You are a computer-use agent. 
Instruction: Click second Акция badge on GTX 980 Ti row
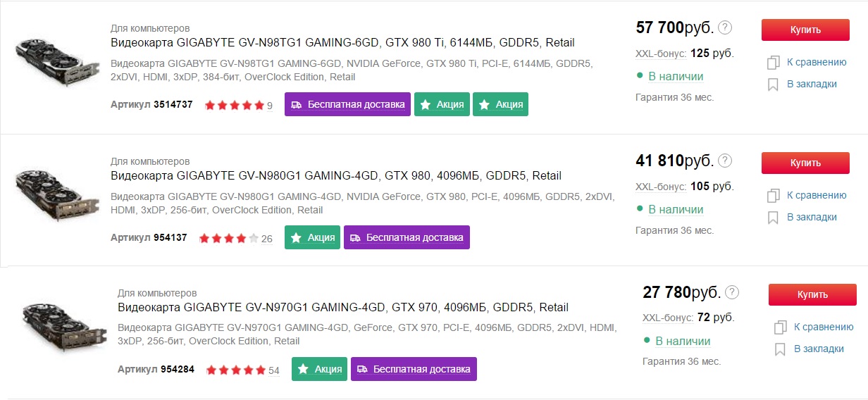coord(500,104)
